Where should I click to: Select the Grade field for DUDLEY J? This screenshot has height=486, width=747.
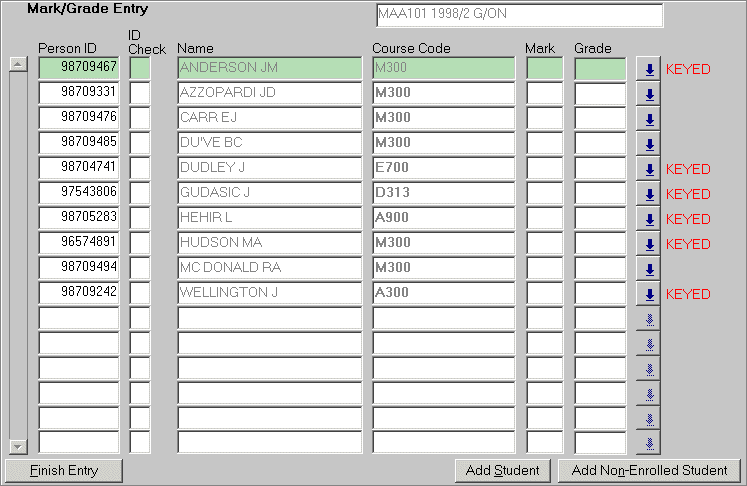tap(600, 168)
